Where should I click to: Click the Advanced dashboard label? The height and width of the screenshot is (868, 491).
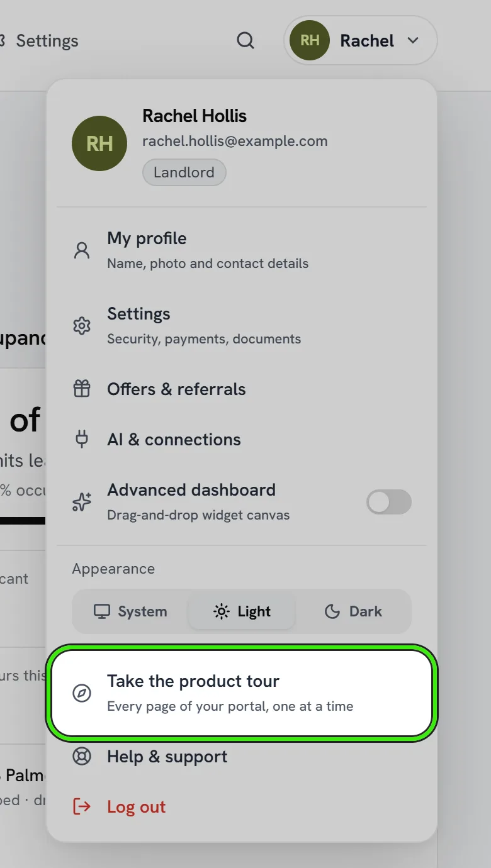191,490
